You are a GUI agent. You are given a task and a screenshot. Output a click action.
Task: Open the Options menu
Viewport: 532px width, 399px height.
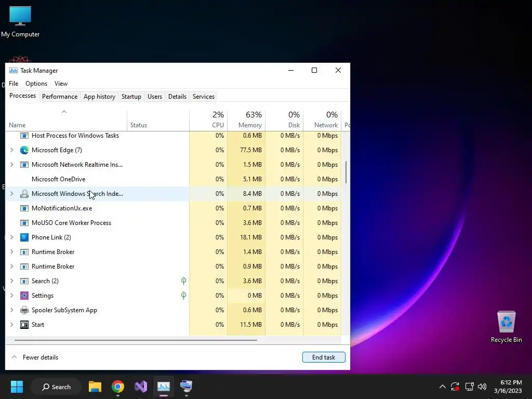(36, 84)
